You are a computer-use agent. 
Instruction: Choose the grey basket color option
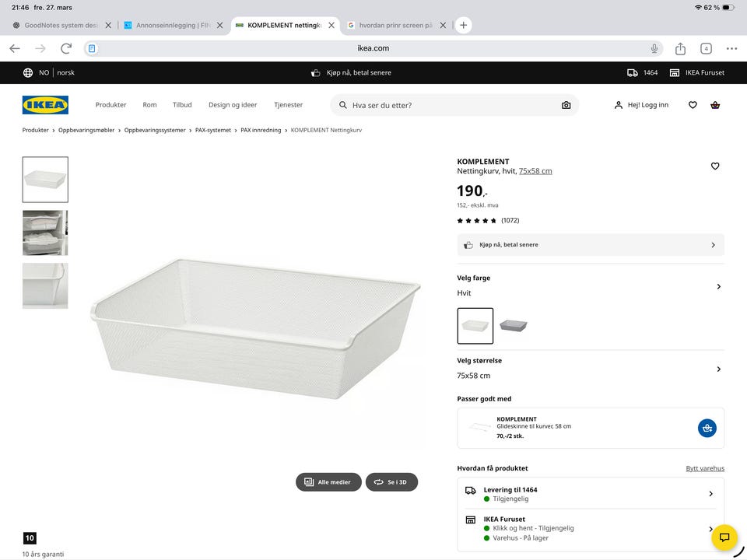[x=513, y=326]
